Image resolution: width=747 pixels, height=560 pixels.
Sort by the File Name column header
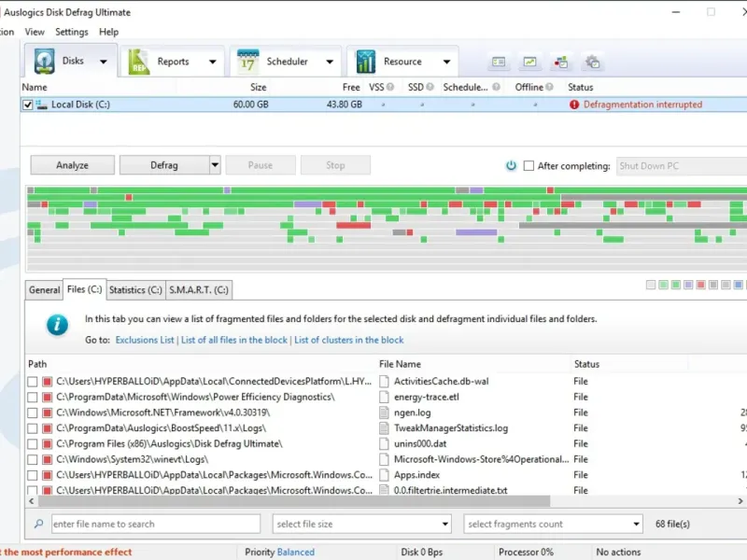[x=400, y=364]
